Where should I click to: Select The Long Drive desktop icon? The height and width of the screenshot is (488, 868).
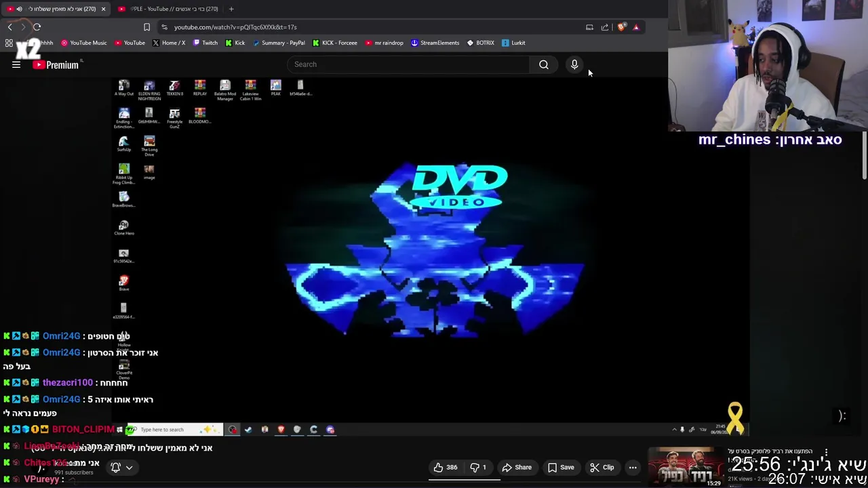coord(149,146)
